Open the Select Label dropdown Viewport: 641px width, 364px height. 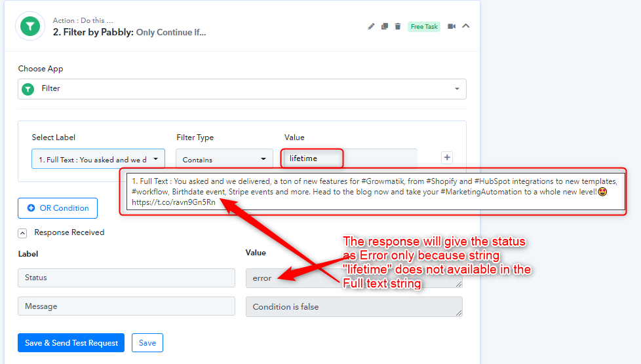(x=98, y=159)
